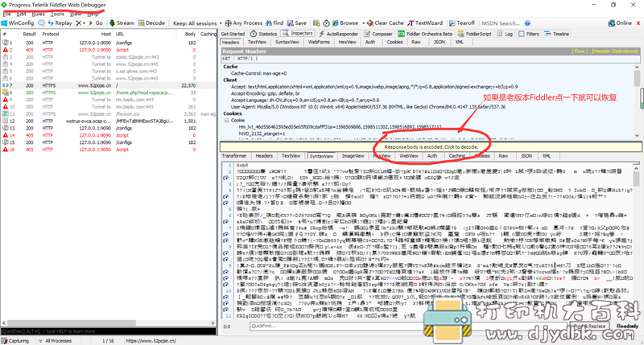644x345 pixels.
Task: Select the response Transformer tab
Action: click(234, 156)
